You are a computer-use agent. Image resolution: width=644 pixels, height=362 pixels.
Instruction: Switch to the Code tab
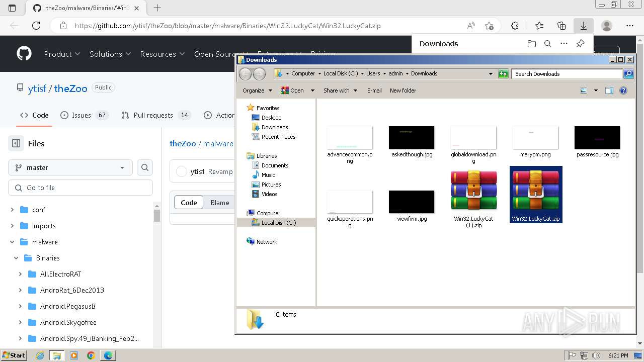pos(34,115)
